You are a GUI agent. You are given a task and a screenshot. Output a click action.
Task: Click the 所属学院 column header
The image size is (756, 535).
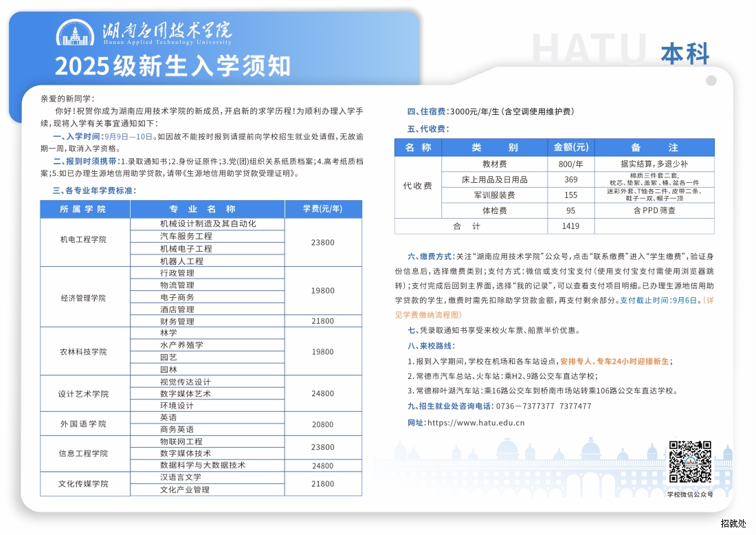(85, 209)
